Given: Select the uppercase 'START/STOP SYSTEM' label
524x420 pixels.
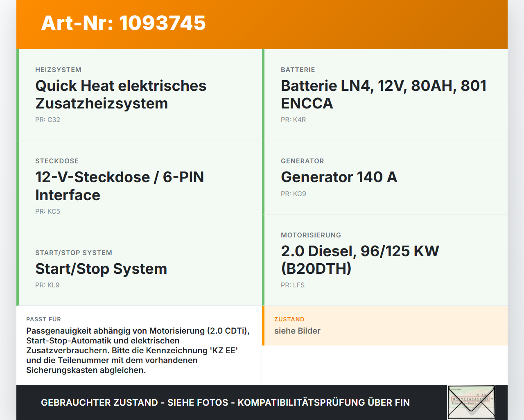Looking at the screenshot, I should coord(74,253).
